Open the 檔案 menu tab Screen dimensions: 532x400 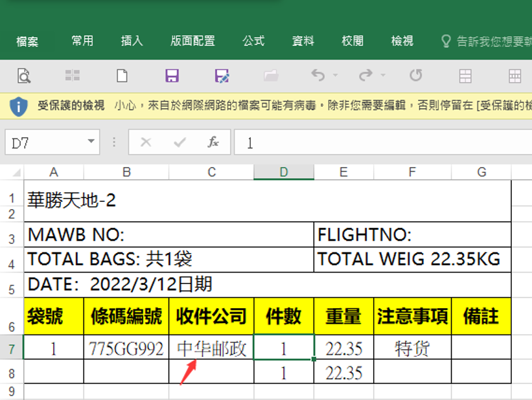point(27,41)
